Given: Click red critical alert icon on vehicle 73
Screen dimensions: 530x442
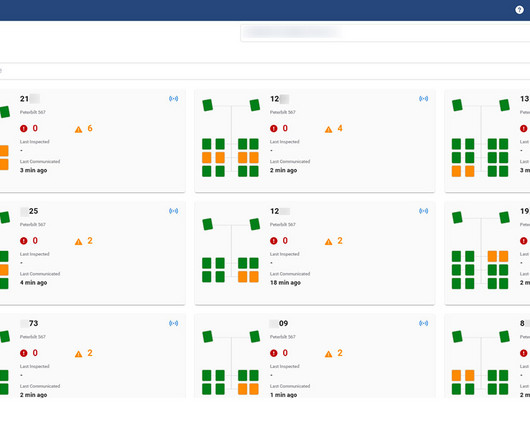Looking at the screenshot, I should pos(24,353).
